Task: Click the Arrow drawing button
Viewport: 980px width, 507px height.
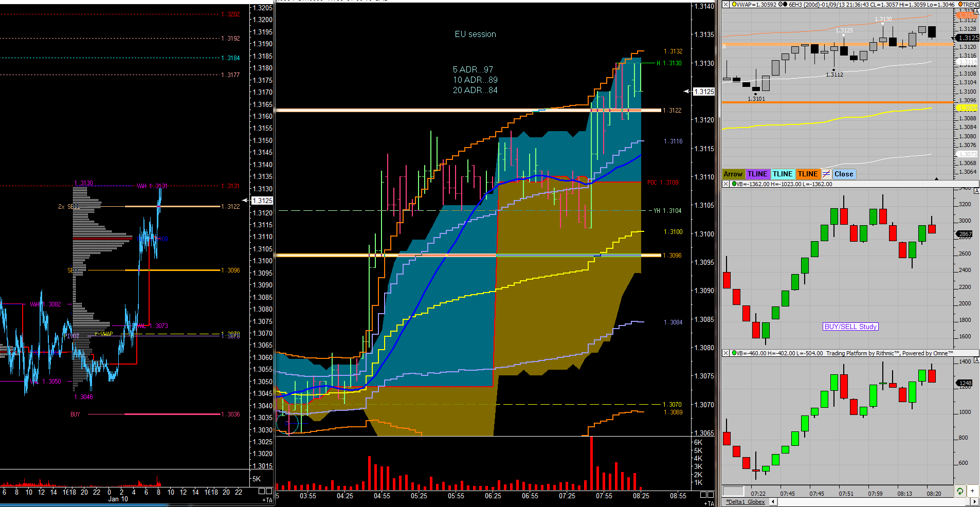Action: pyautogui.click(x=733, y=174)
